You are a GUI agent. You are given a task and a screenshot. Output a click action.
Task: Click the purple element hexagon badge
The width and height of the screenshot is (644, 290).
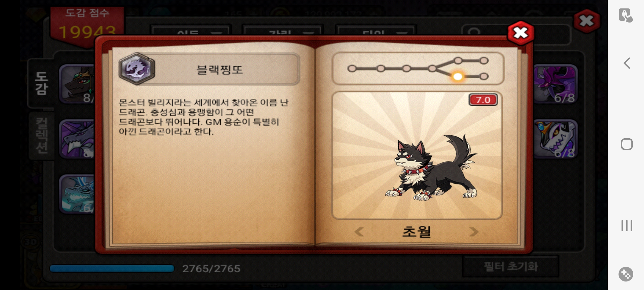pos(137,69)
